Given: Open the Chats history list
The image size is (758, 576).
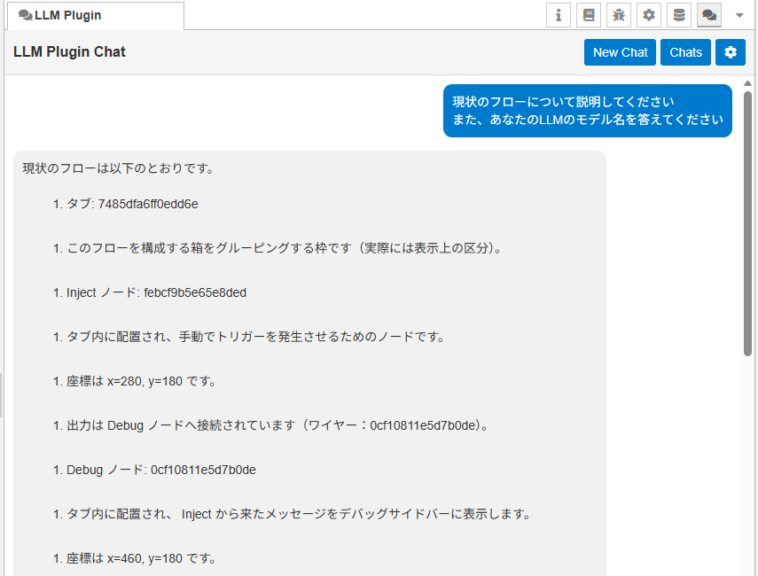Looking at the screenshot, I should coord(685,52).
